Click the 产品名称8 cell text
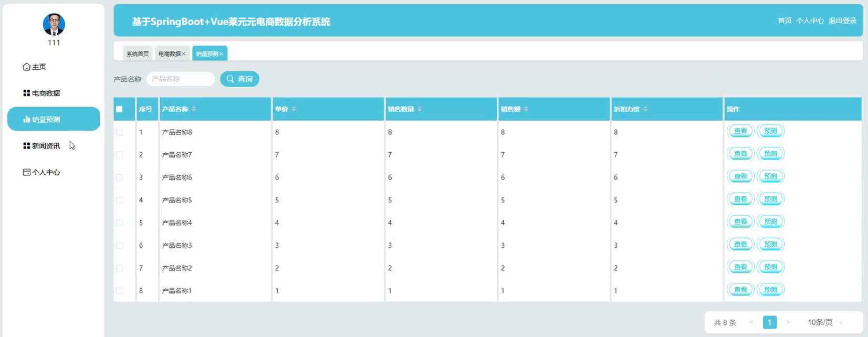This screenshot has width=868, height=337. click(177, 132)
